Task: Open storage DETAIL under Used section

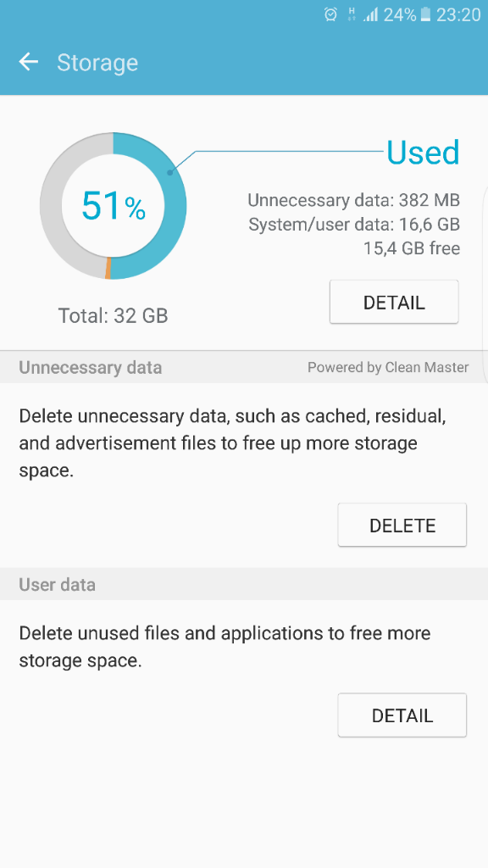Action: 394,303
